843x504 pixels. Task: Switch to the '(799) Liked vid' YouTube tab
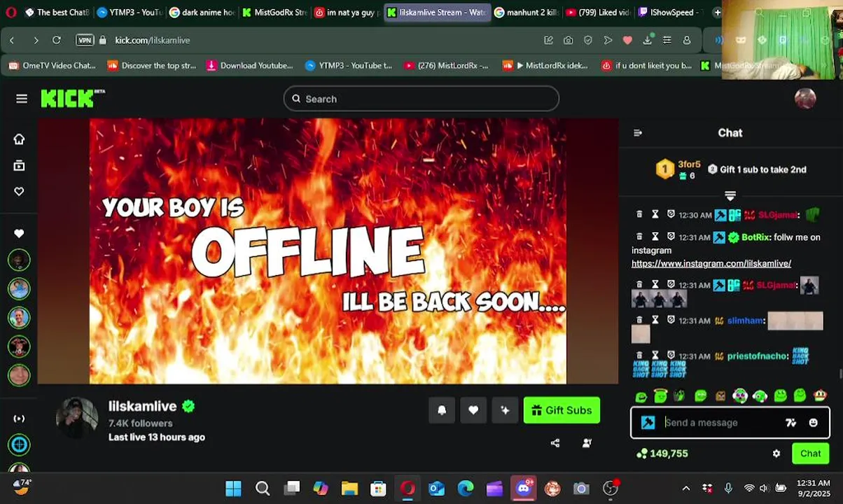(x=597, y=12)
